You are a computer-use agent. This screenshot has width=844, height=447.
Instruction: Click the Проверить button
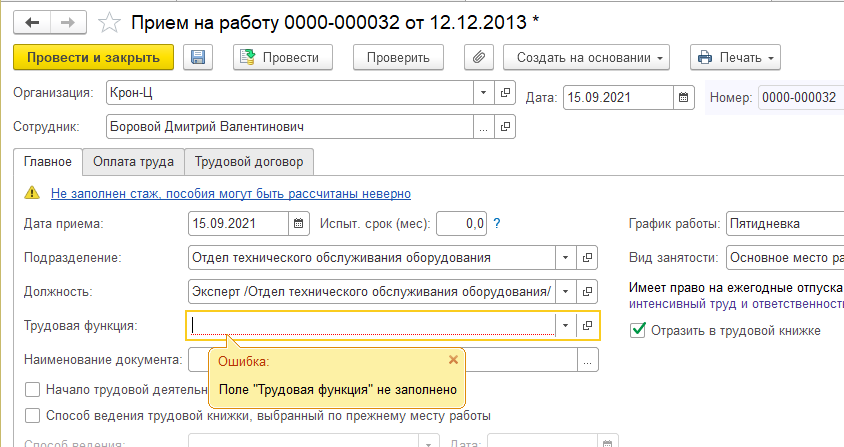(x=398, y=57)
